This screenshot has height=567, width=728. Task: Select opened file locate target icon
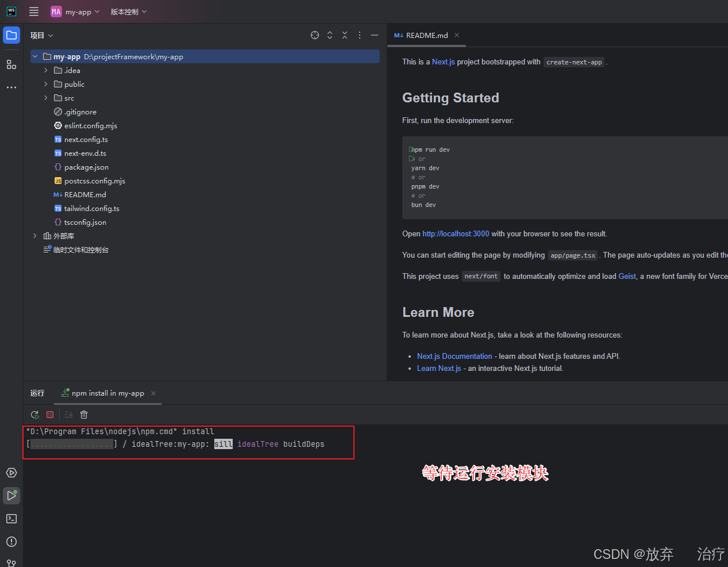[x=315, y=35]
